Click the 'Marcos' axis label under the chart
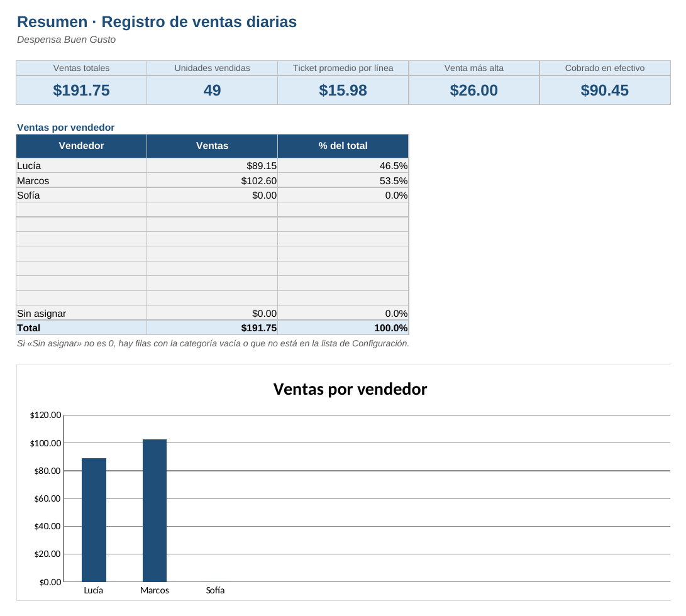 tap(155, 590)
